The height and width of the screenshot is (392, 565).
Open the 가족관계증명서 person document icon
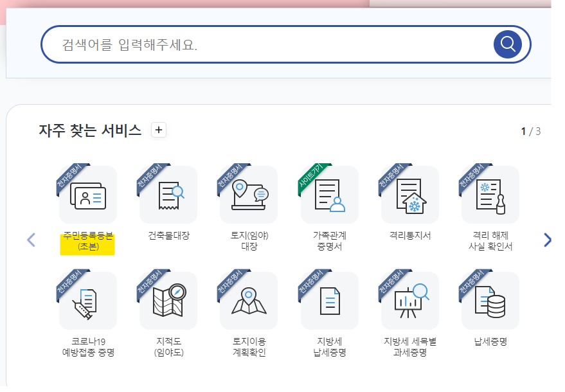329,195
